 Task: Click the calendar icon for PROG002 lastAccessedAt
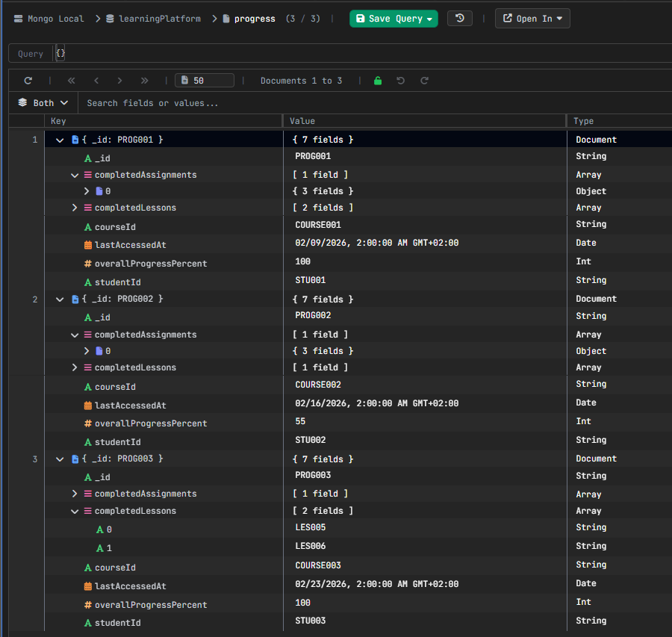click(88, 405)
